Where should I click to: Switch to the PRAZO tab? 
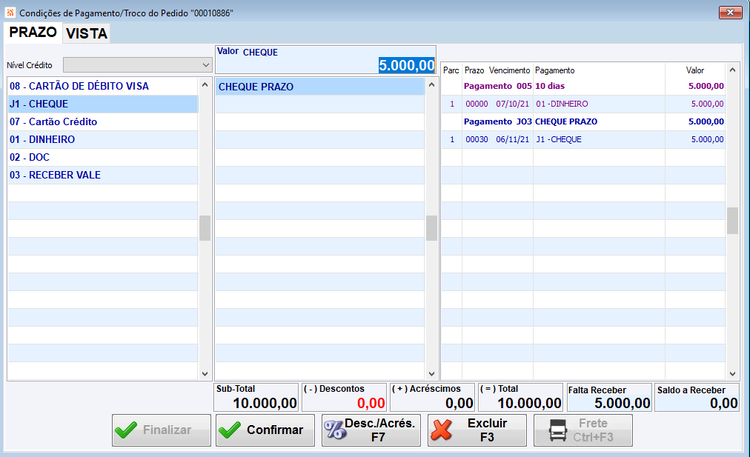(33, 33)
